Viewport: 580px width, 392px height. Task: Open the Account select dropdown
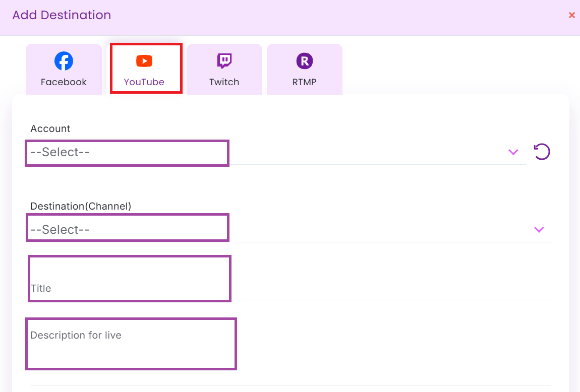point(278,152)
